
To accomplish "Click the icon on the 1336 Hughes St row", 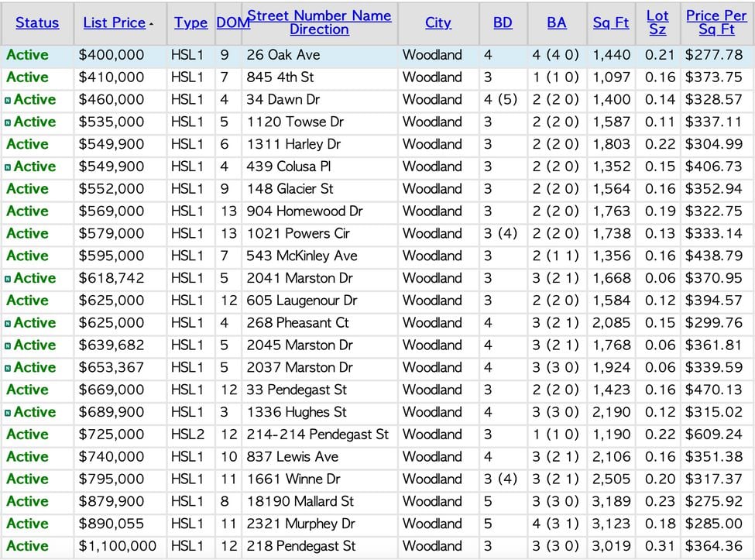I will pyautogui.click(x=8, y=413).
